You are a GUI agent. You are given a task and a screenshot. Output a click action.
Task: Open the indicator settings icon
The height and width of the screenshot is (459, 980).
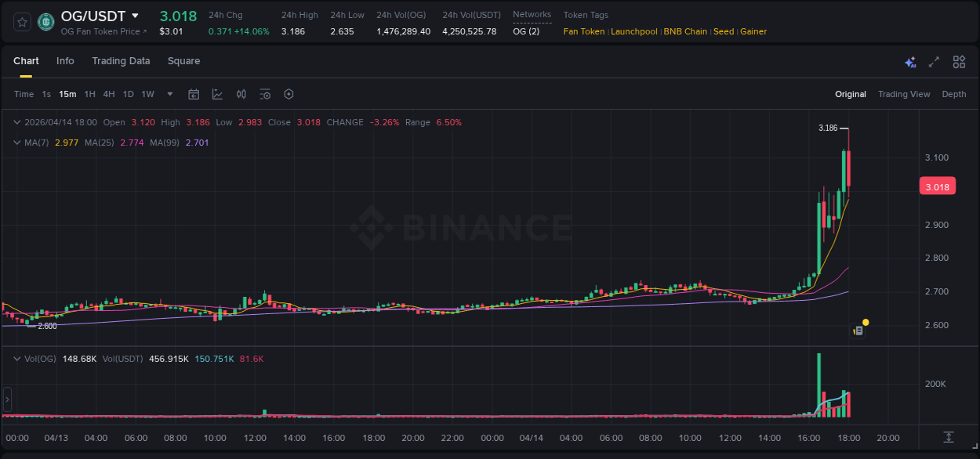click(265, 94)
